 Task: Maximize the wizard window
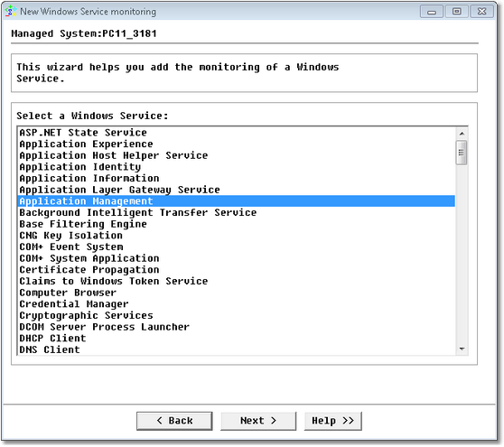click(x=457, y=12)
